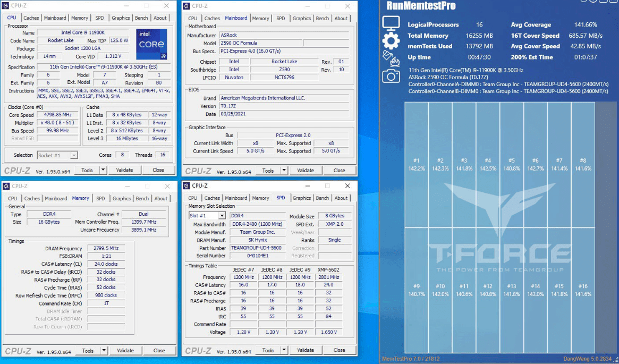
Task: Click the CPU-Z title icon of the SPD window
Action: coord(186,185)
